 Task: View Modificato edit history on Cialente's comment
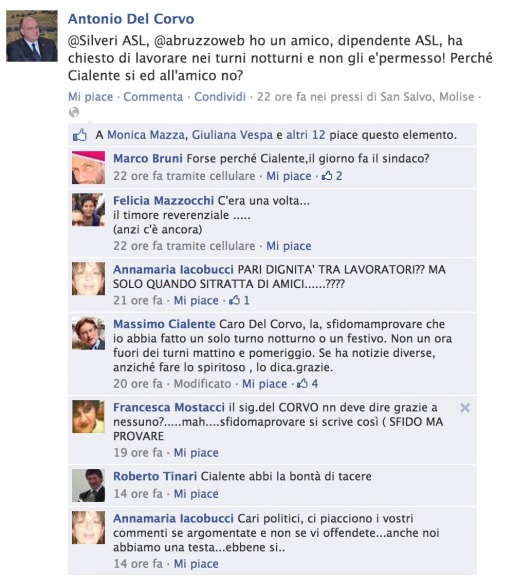202,384
